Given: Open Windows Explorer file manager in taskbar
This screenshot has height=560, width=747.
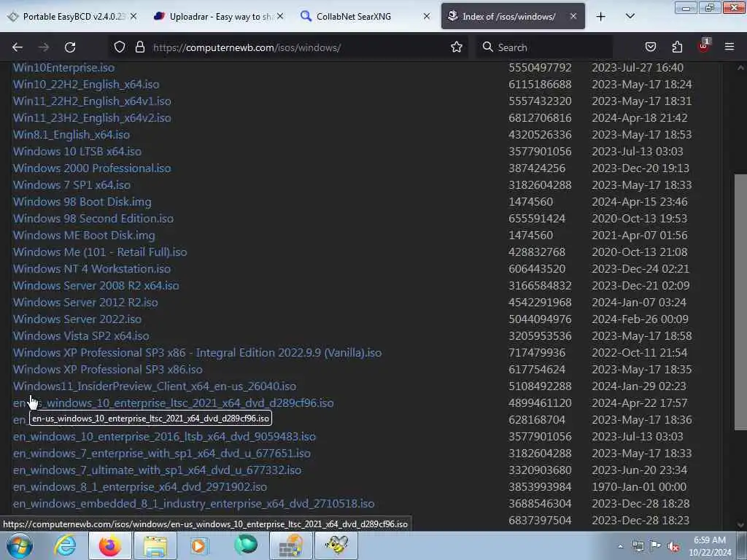Looking at the screenshot, I should 155,545.
